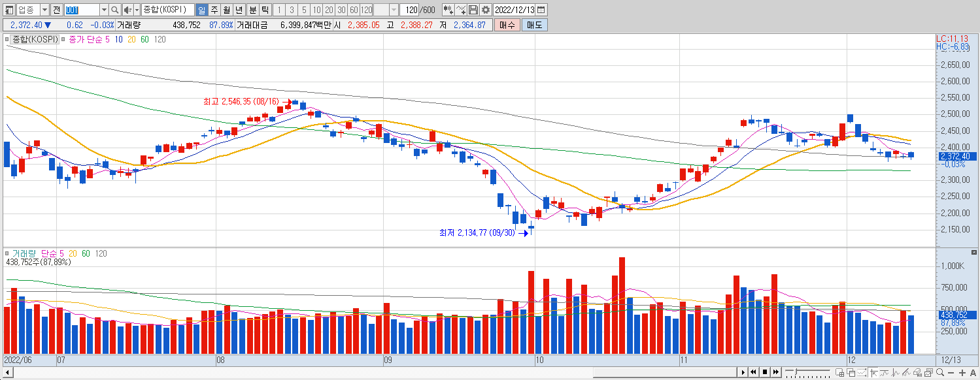Click the 매수 buy button

point(507,25)
